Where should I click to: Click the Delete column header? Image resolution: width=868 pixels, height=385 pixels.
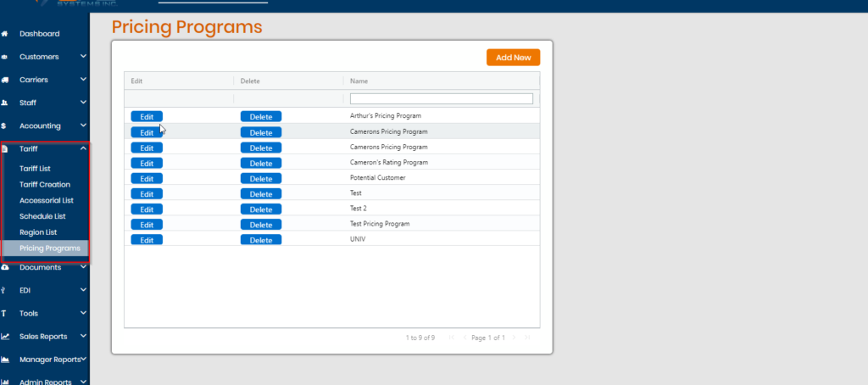click(250, 81)
